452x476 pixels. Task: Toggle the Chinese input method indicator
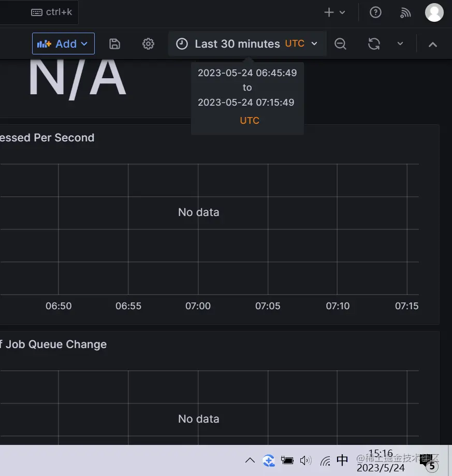(342, 460)
